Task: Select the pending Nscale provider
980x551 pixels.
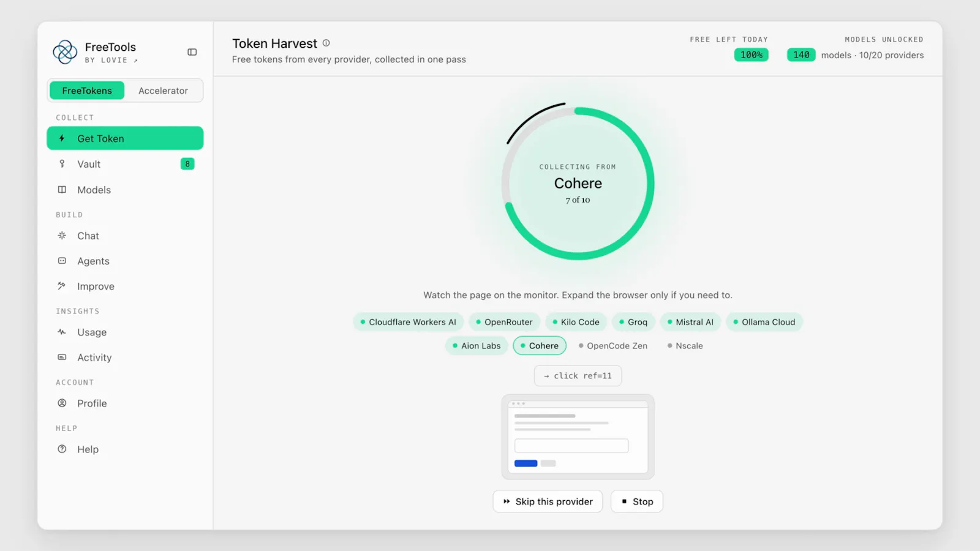Action: click(x=685, y=346)
